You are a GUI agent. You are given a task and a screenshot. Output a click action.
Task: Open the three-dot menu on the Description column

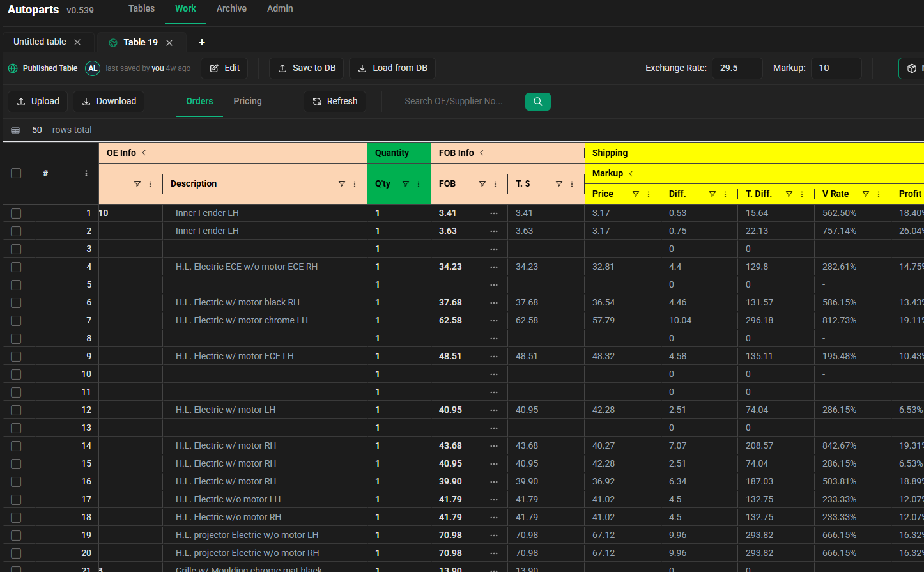(355, 183)
